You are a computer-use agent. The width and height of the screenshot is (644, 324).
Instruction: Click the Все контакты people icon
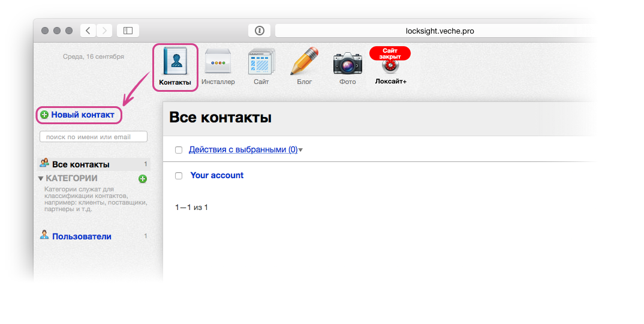(x=44, y=163)
